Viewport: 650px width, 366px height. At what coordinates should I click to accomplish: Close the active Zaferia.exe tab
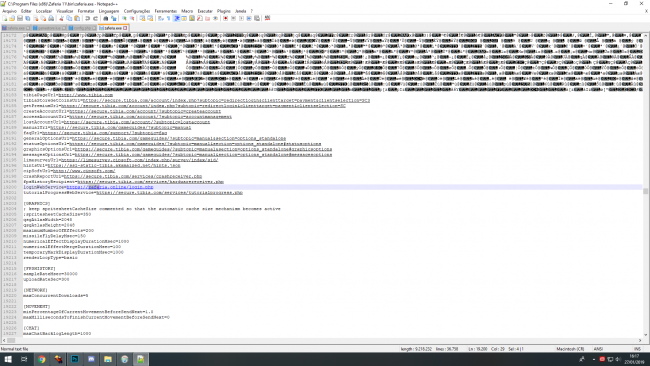(125, 28)
